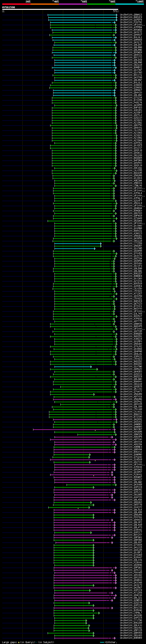Click the orange ~40% identity legend segment
146x644 pixels.
pyautogui.click(x=45, y=4)
